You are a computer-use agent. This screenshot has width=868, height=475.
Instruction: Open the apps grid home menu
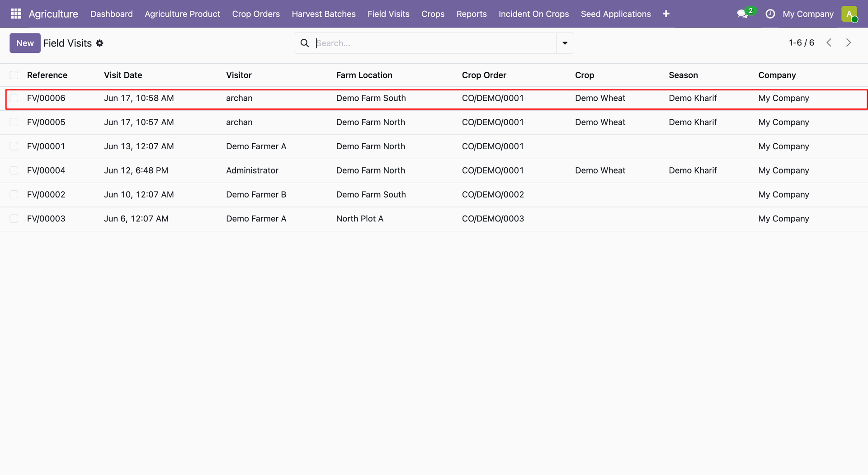click(x=16, y=14)
